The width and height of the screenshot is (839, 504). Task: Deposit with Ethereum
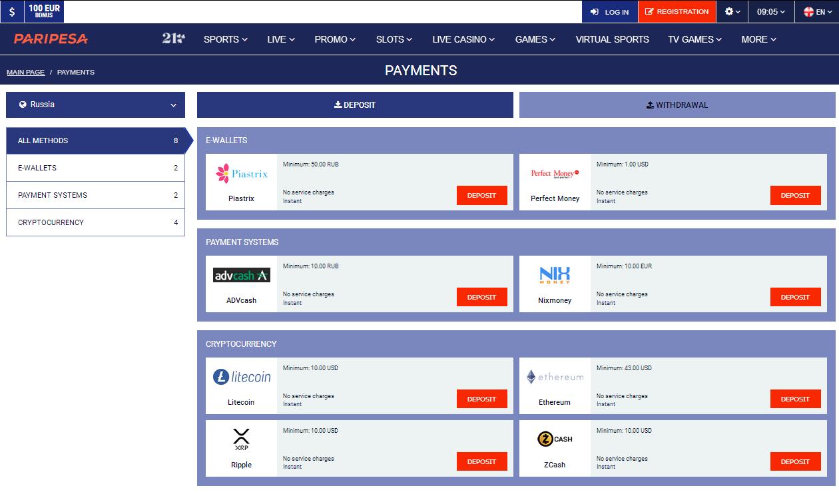point(795,399)
